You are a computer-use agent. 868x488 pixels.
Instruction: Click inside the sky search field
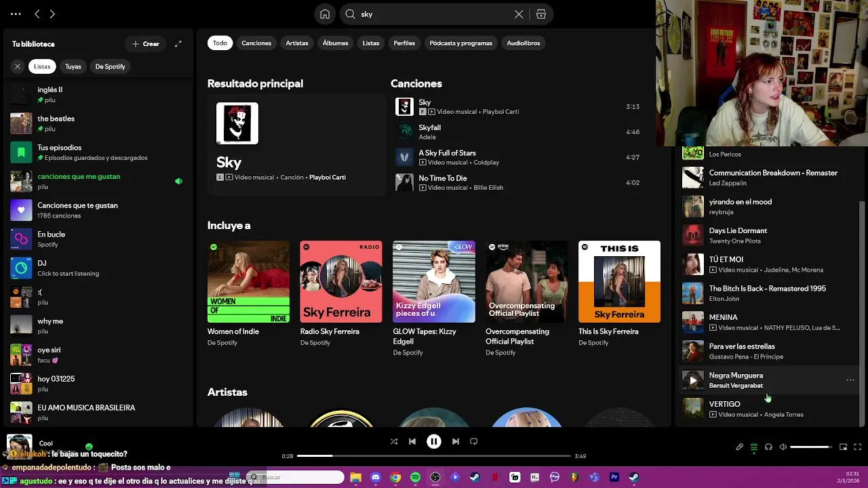[x=434, y=14]
